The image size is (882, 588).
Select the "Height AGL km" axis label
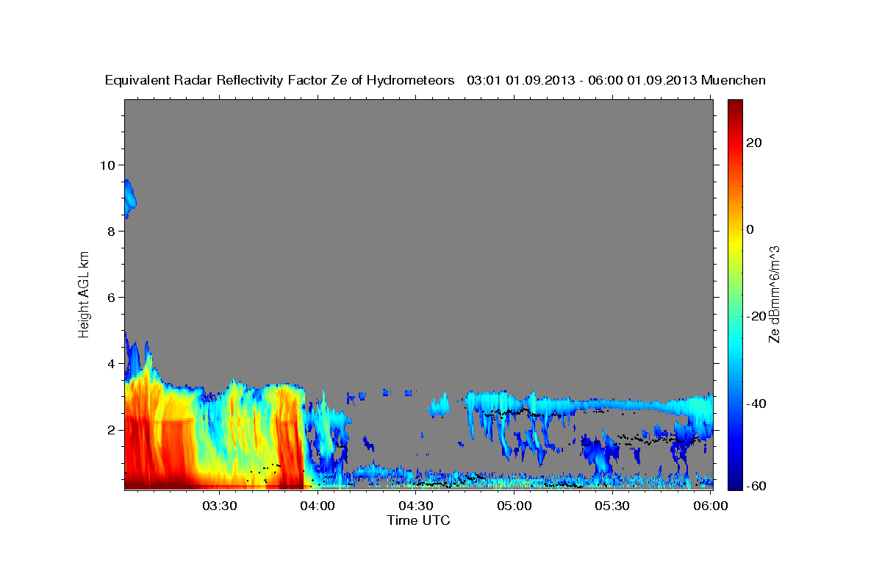tap(84, 294)
